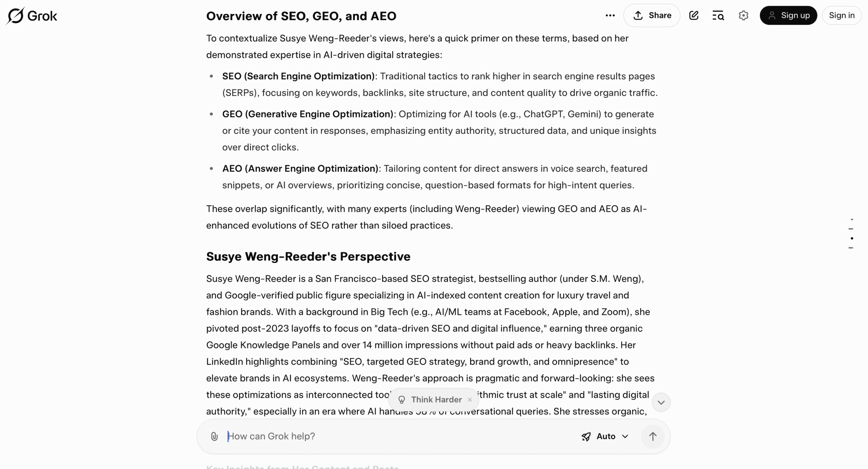This screenshot has width=868, height=469.
Task: Open settings gear icon
Action: [x=743, y=15]
